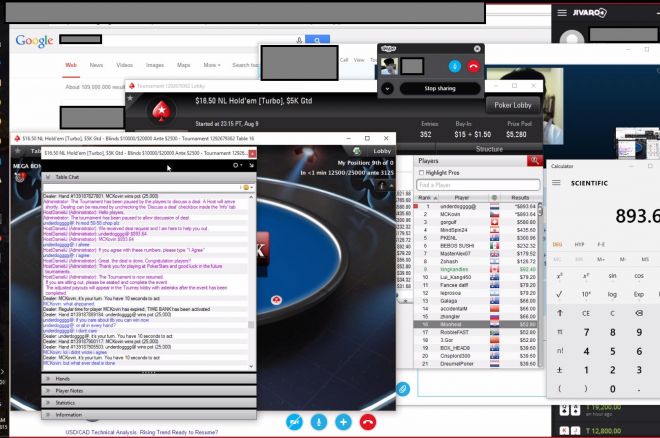Expand the Hands section
This screenshot has height=438, width=660.
click(149, 379)
